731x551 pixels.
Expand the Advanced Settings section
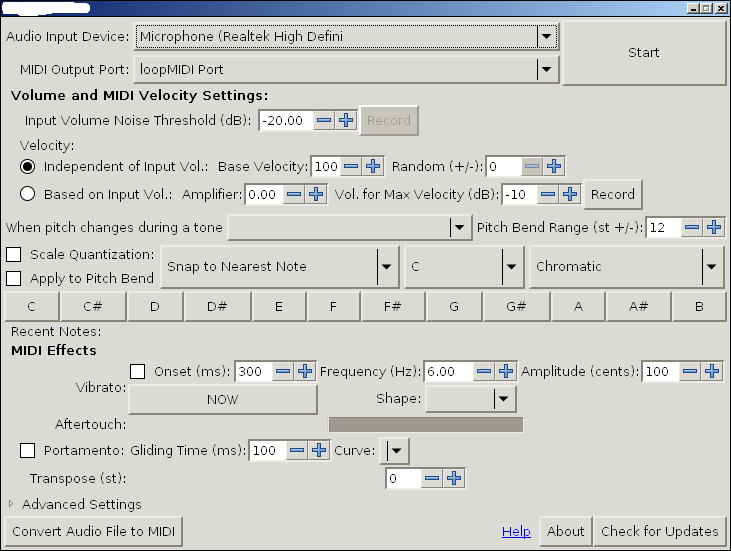coord(13,504)
